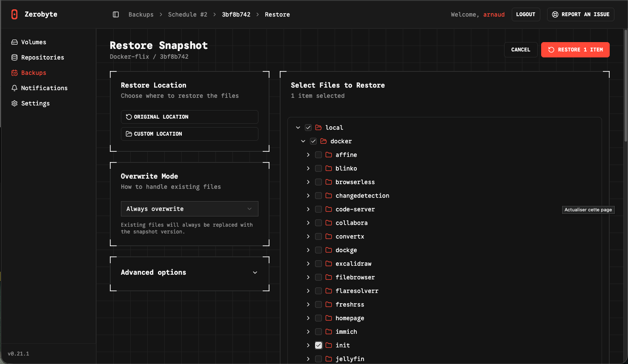628x364 pixels.
Task: Toggle the sidebar panel icon
Action: point(116,14)
